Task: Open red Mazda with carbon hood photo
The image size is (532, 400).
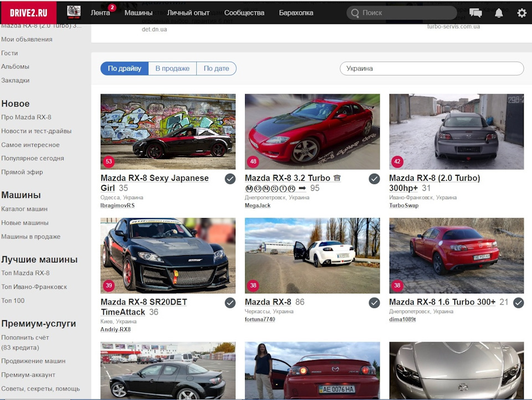Action: coord(313,131)
